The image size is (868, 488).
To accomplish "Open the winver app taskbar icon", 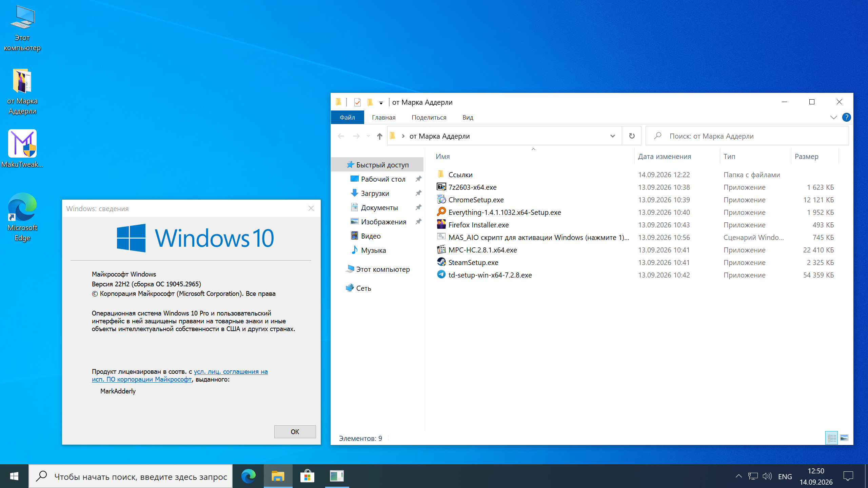I will click(x=337, y=476).
